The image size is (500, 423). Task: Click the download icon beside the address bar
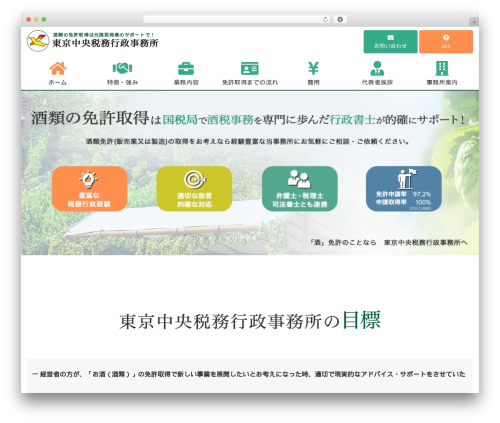pos(340,19)
